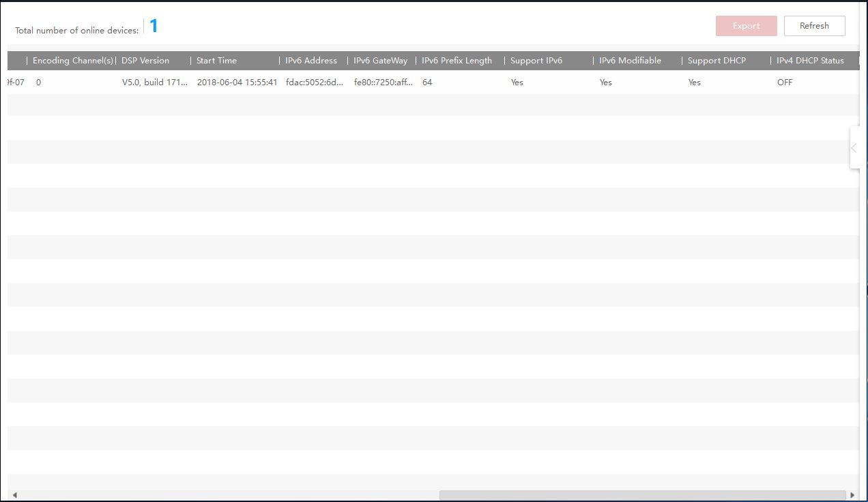Sort by Start Time column header
The width and height of the screenshot is (868, 502).
point(216,61)
